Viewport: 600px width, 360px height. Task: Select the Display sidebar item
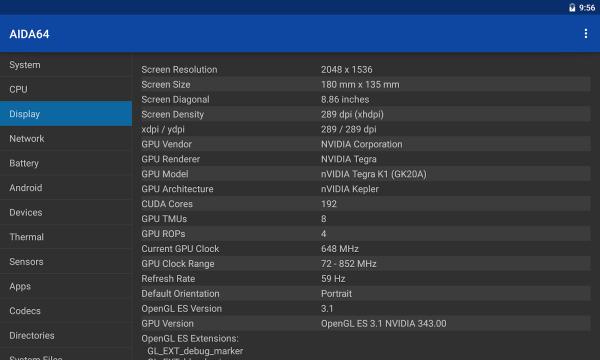[66, 114]
